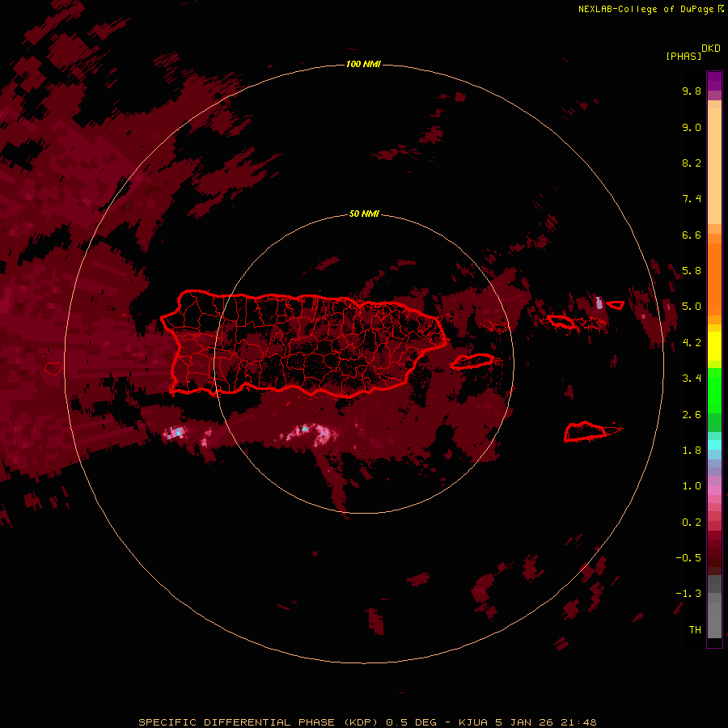Click the 6.6 value on the color scale
This screenshot has height=728, width=728.
pyautogui.click(x=692, y=235)
